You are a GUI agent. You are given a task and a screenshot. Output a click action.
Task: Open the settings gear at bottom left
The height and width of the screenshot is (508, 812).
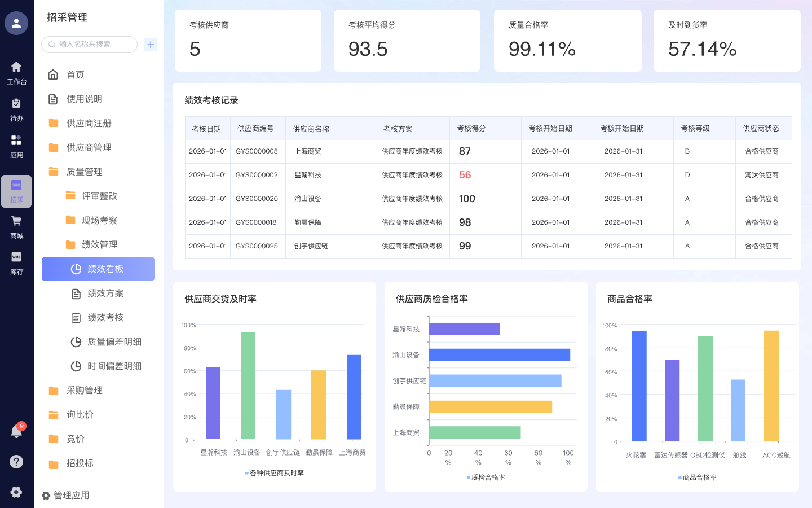click(16, 491)
